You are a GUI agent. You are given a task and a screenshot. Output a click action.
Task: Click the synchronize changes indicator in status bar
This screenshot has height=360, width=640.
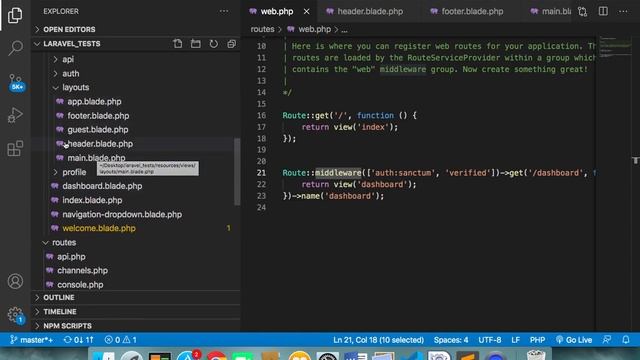tap(78, 340)
